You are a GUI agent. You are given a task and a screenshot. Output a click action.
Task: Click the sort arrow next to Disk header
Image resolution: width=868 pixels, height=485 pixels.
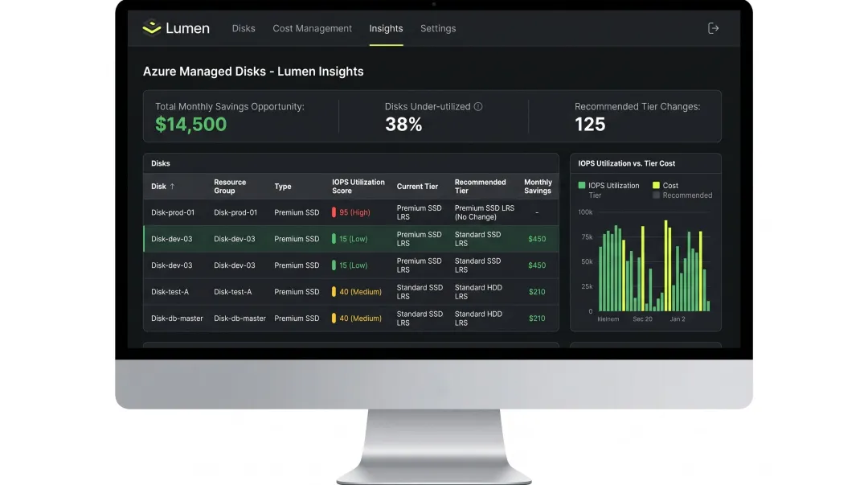[x=172, y=187]
